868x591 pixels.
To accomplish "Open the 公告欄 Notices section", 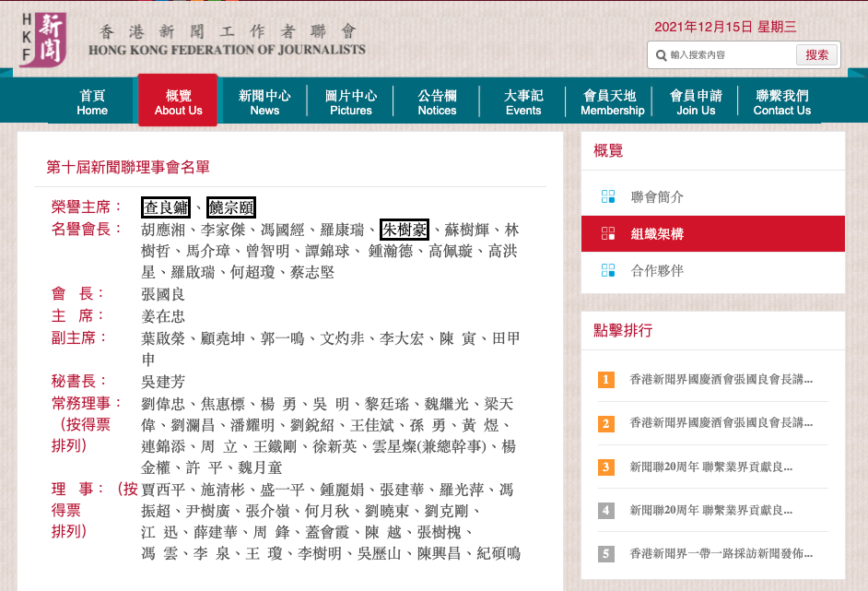I will [x=438, y=102].
